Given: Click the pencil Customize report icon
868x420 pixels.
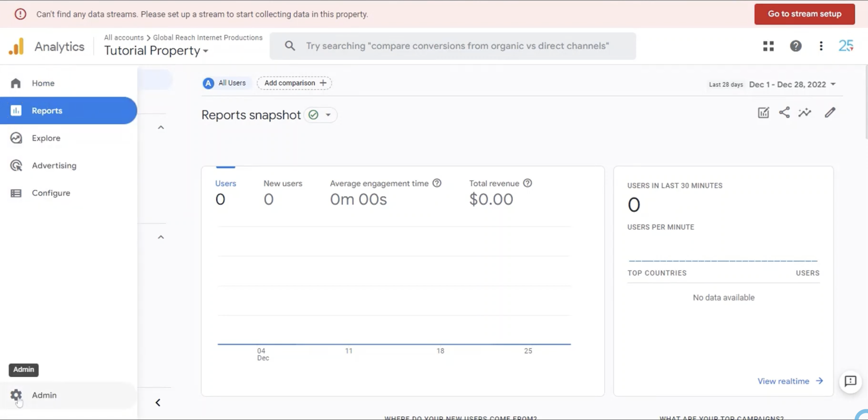Looking at the screenshot, I should pyautogui.click(x=830, y=112).
